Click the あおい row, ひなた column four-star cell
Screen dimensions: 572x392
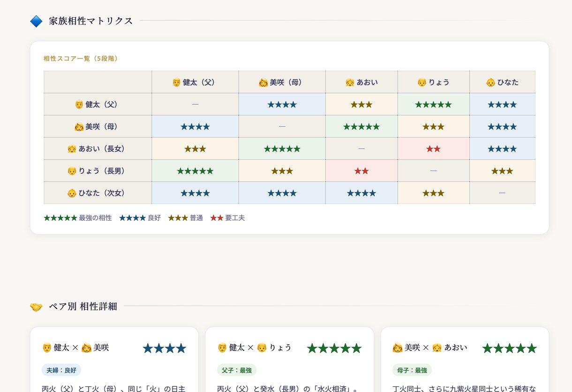tap(502, 149)
